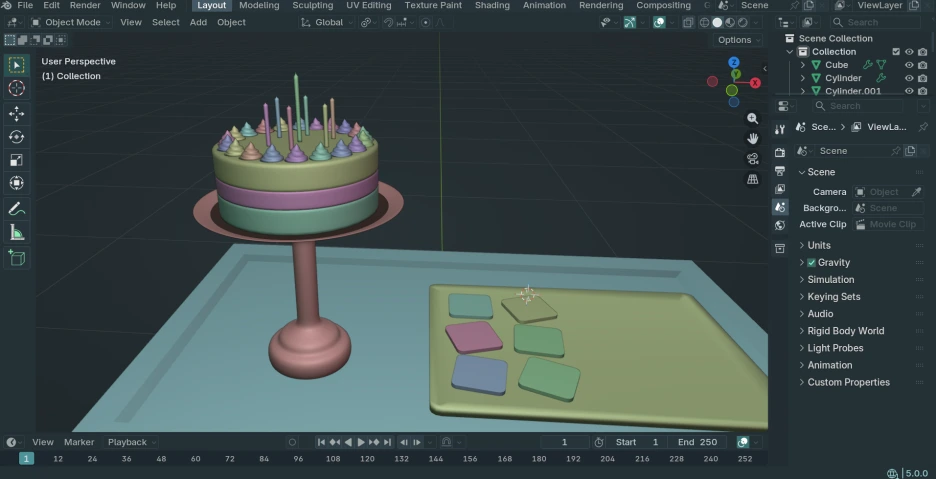Switch to the Modeling workspace tab
The width and height of the screenshot is (936, 479).
[259, 5]
